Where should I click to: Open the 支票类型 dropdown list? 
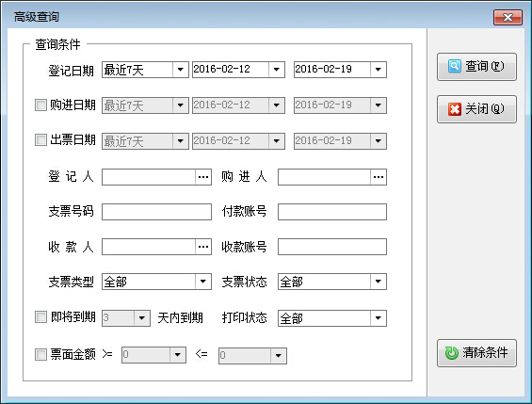(202, 282)
